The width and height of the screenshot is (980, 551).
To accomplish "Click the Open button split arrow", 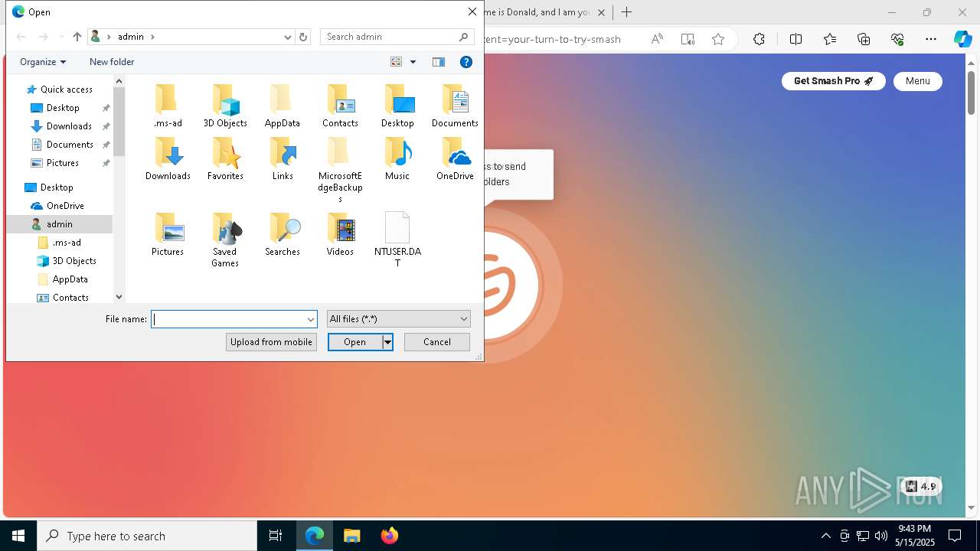I will click(x=387, y=342).
